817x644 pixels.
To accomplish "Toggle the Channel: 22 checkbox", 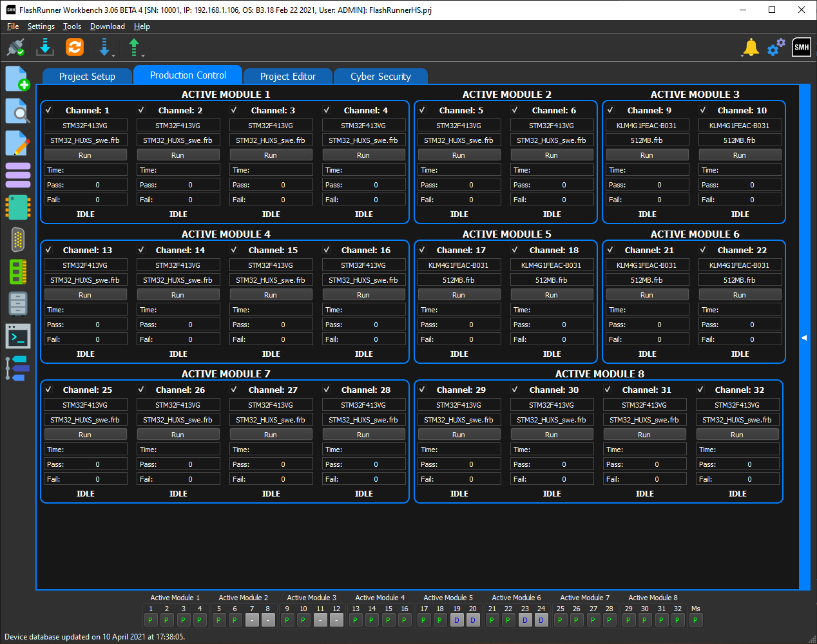I will pos(703,250).
